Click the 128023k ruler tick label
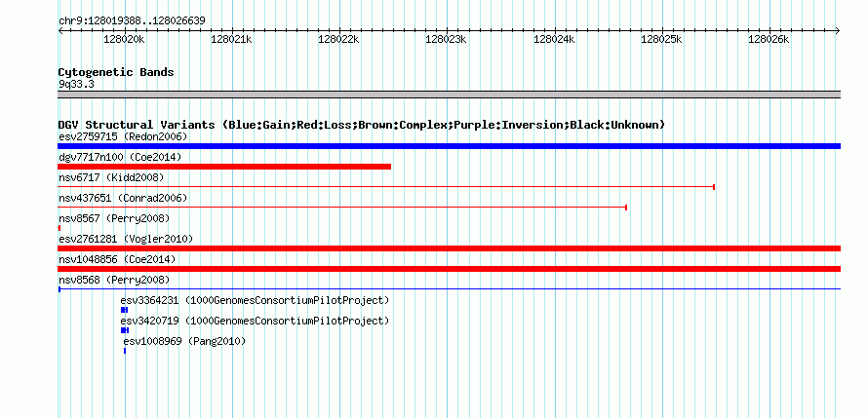The width and height of the screenshot is (868, 418). [446, 39]
